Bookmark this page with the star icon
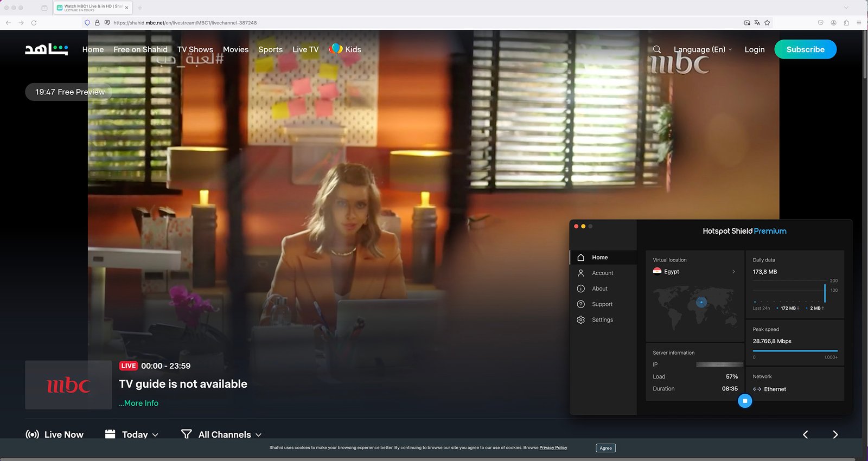Viewport: 868px width, 461px height. (767, 23)
